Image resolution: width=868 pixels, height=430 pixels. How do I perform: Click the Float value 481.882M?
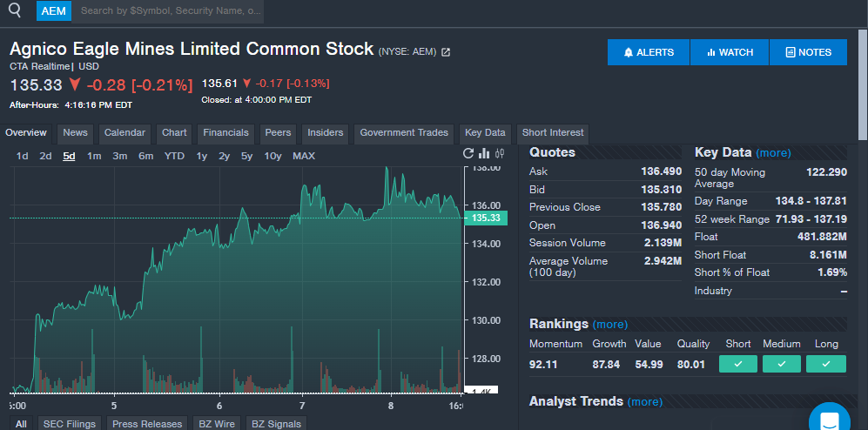tap(822, 237)
